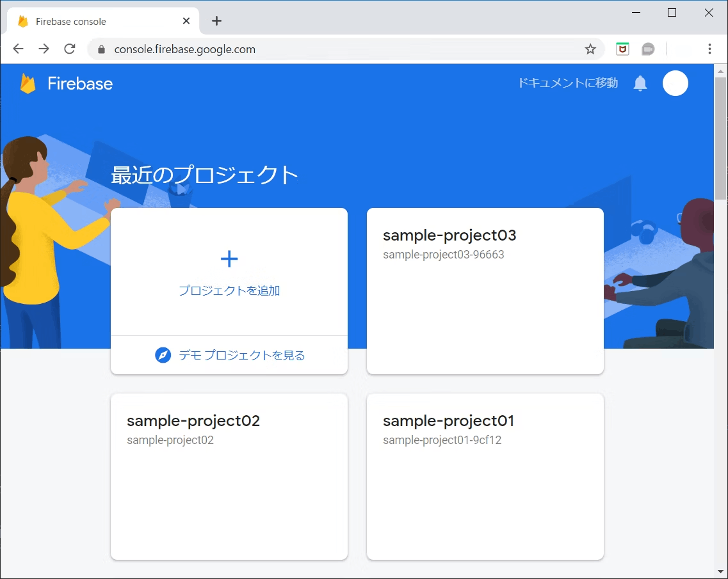Click the Firebase tab favicon
Screen dimensions: 728x579
23,21
